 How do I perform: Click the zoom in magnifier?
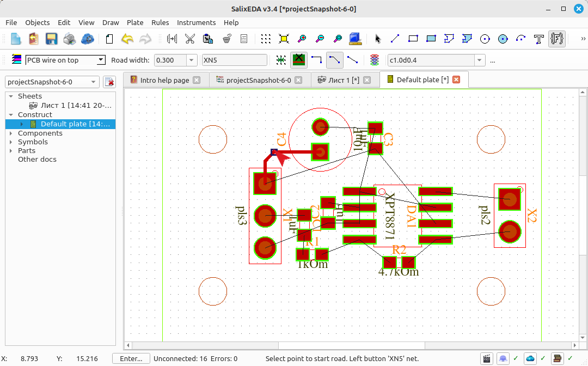point(302,39)
